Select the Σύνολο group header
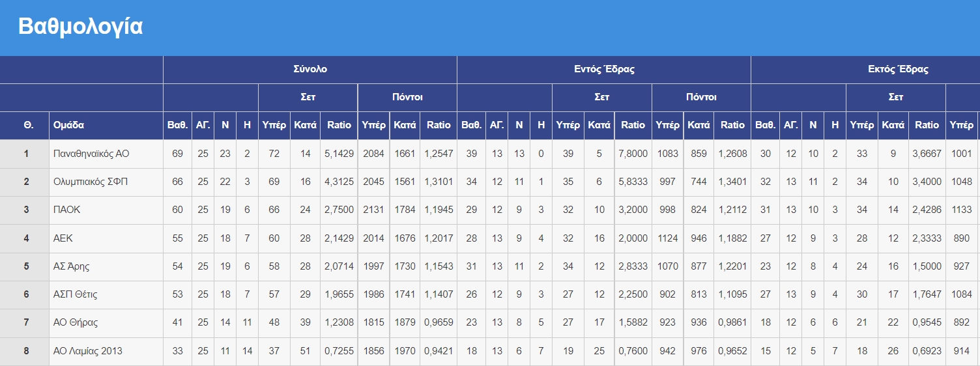 tap(310, 69)
